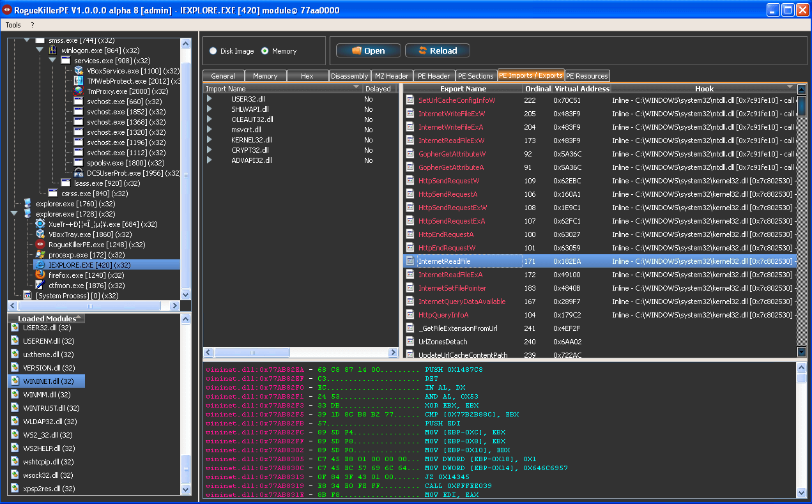Expand the ADVAPI32.dll import entry
The width and height of the screenshot is (812, 504).
coord(210,160)
